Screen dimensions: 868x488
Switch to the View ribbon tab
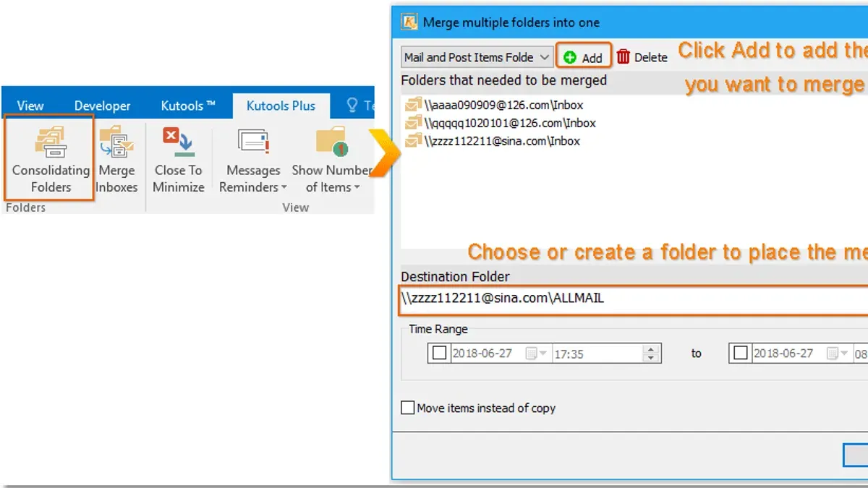(30, 106)
